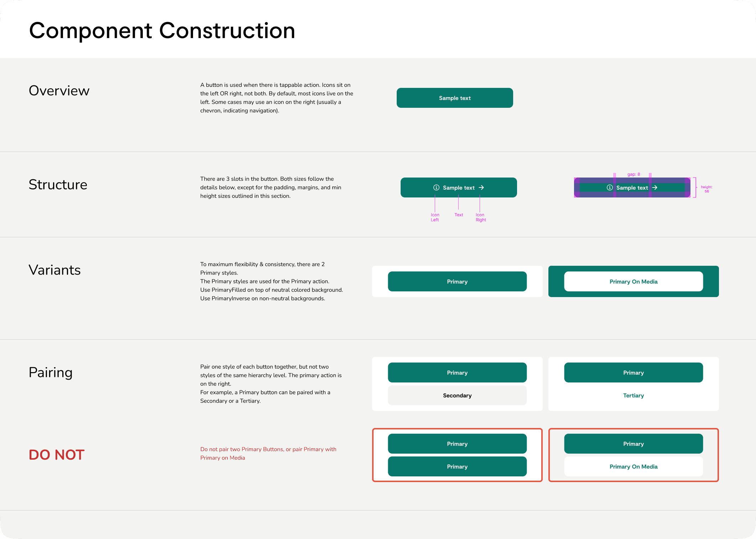Click arrow icon in the annotated spacing button
The width and height of the screenshot is (756, 539).
655,187
